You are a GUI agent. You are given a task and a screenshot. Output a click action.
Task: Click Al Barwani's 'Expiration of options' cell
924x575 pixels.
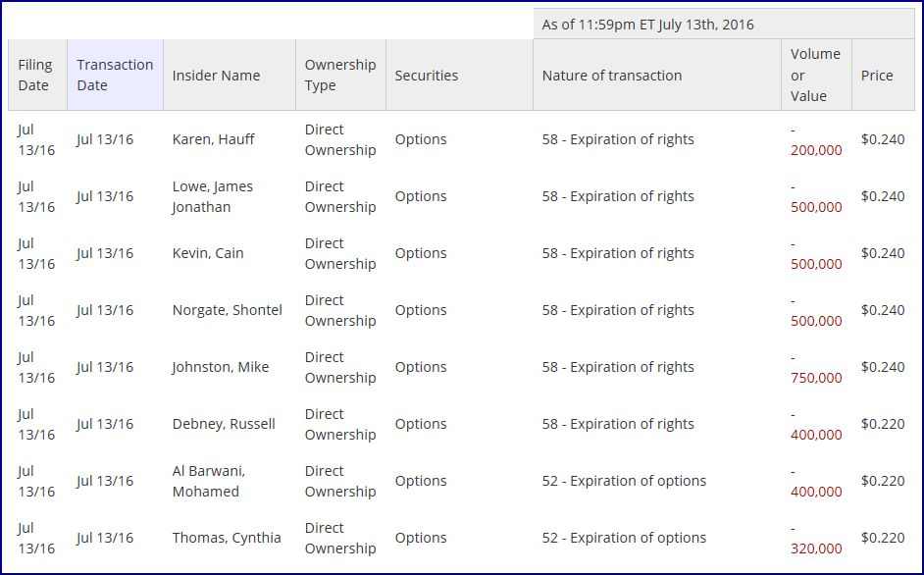pos(624,481)
